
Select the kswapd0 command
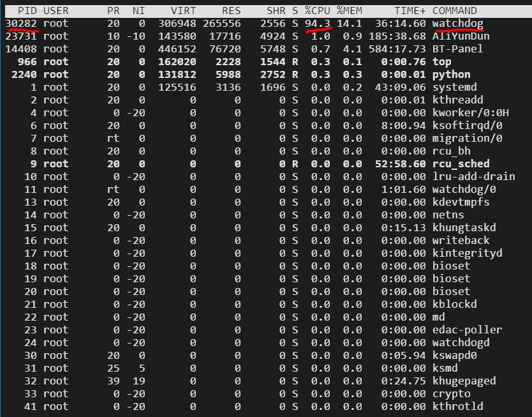(455, 356)
